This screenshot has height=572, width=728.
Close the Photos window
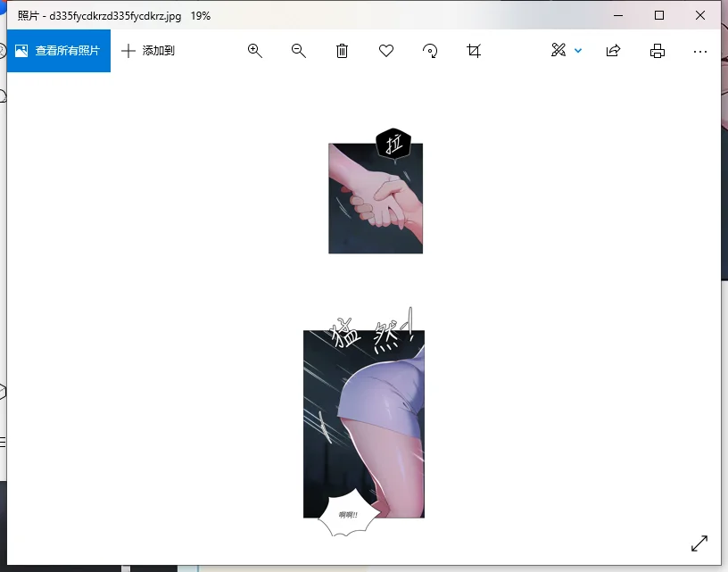(700, 15)
